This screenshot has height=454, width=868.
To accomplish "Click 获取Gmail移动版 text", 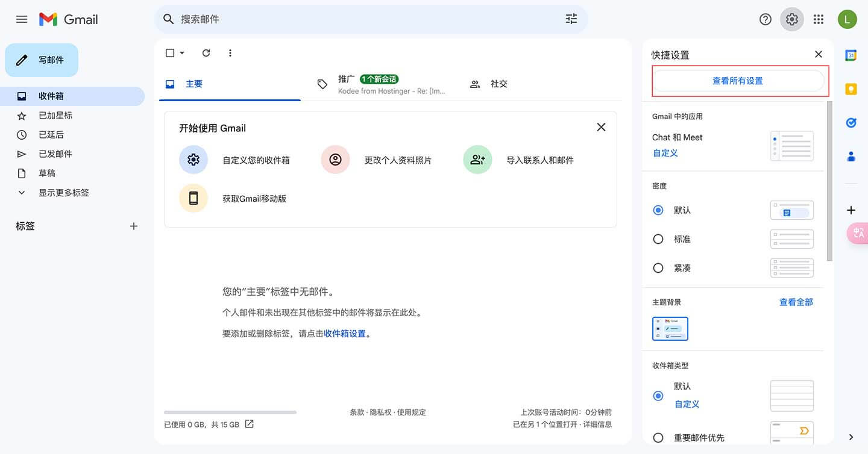I will (x=254, y=199).
